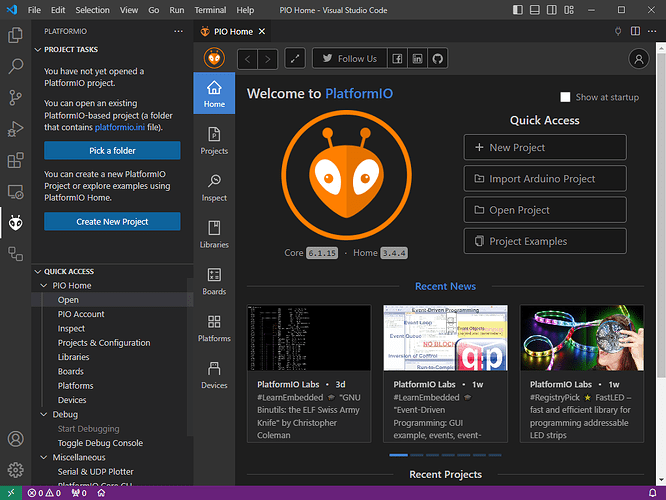Image resolution: width=666 pixels, height=500 pixels.
Task: Open the Accounts icon in activity bar
Action: pyautogui.click(x=15, y=439)
